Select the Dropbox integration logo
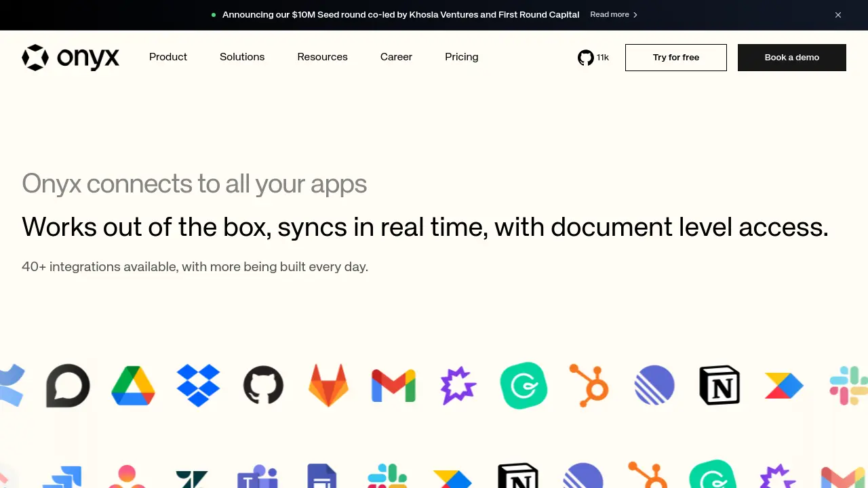The width and height of the screenshot is (868, 488). coord(198,386)
